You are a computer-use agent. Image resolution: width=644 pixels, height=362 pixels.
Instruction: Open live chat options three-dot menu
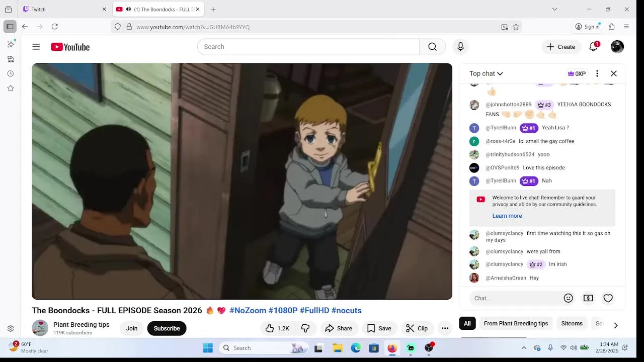[x=597, y=73]
